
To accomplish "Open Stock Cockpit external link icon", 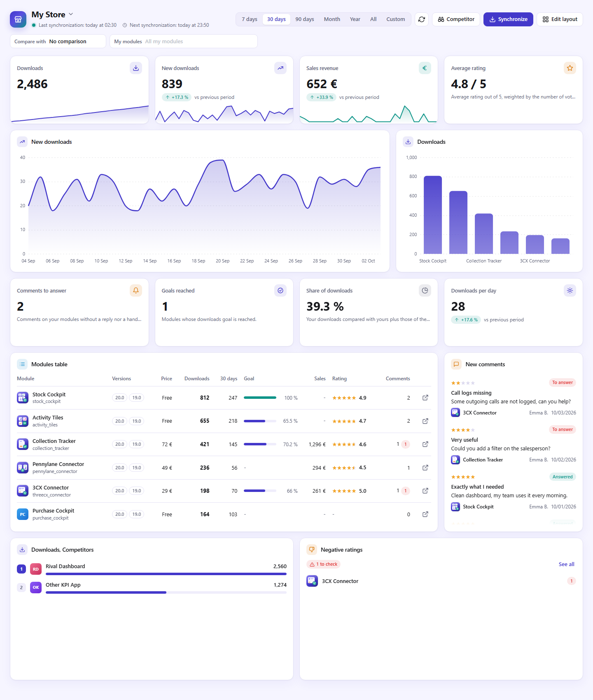I will point(425,398).
